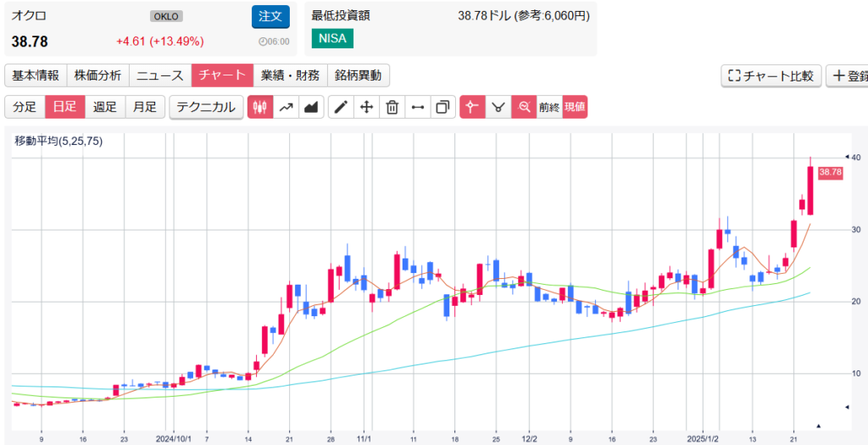868x445 pixels.
Task: Switch to the 株価分析 tab
Action: pos(97,75)
